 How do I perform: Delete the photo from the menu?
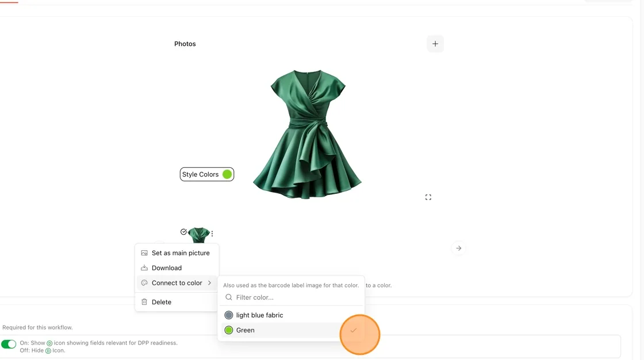(x=177, y=302)
